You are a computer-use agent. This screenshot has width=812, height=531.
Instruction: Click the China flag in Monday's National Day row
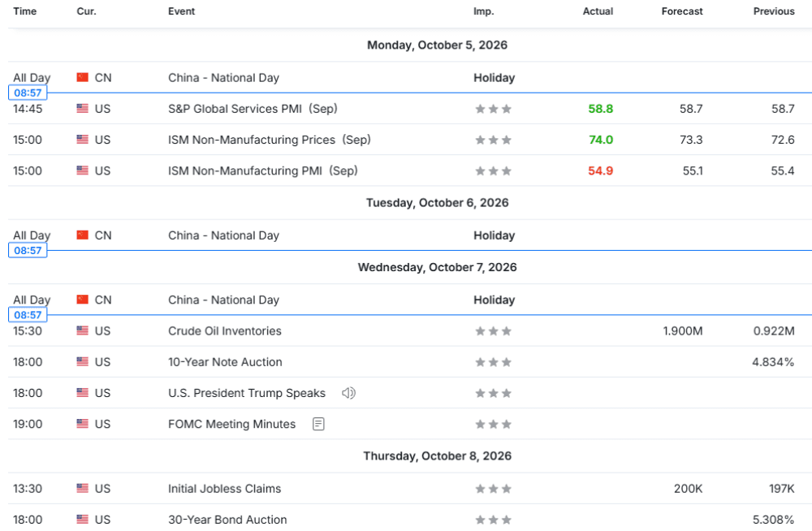pos(82,77)
